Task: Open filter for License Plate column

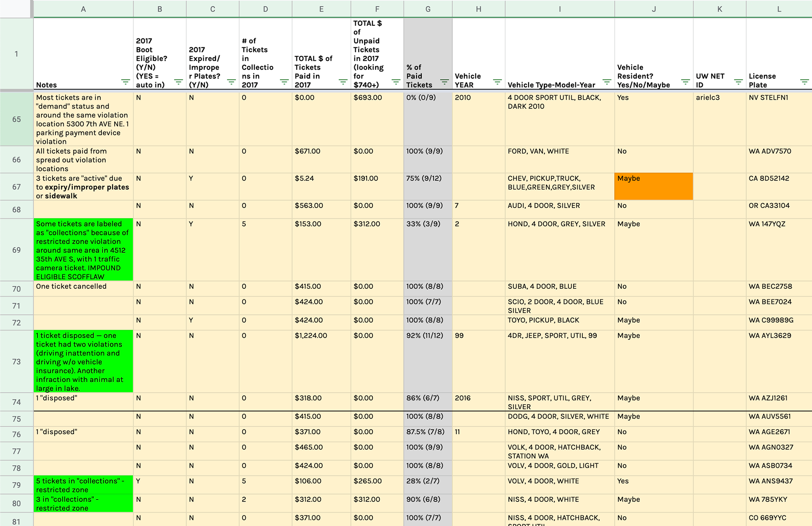Action: (804, 82)
